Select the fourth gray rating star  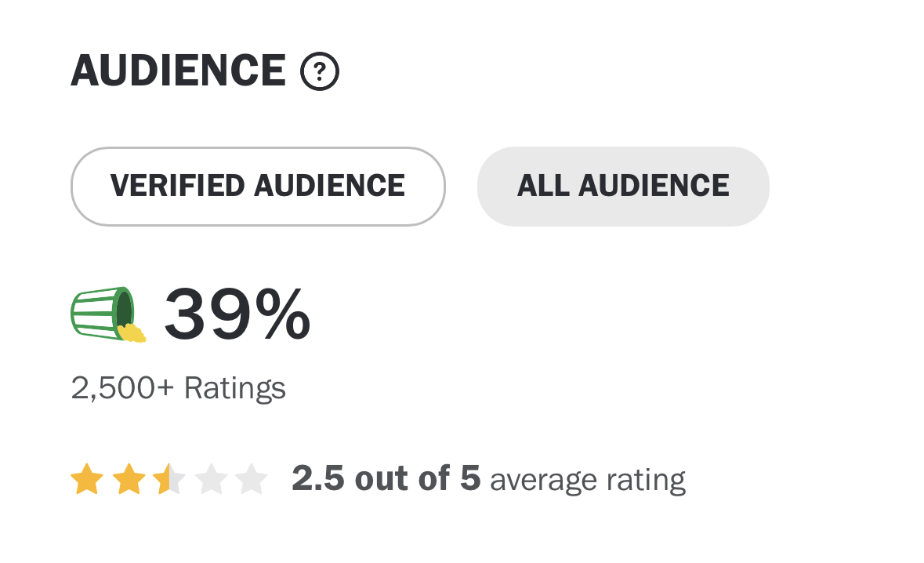(211, 478)
